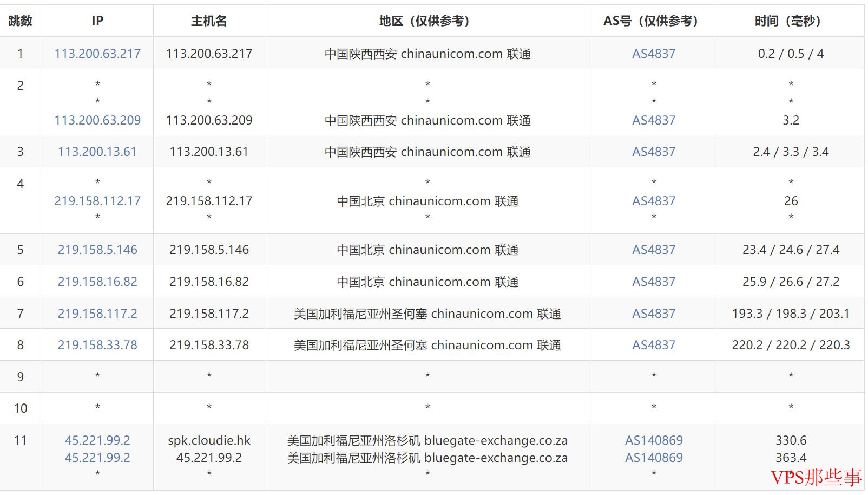
Task: Select hostname cell 113.200.13.61
Action: coord(209,152)
